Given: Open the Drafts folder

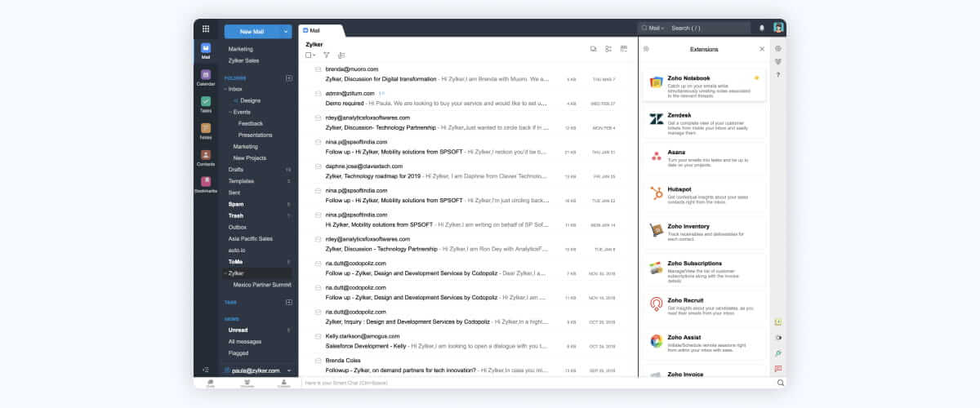Looking at the screenshot, I should coord(236,170).
